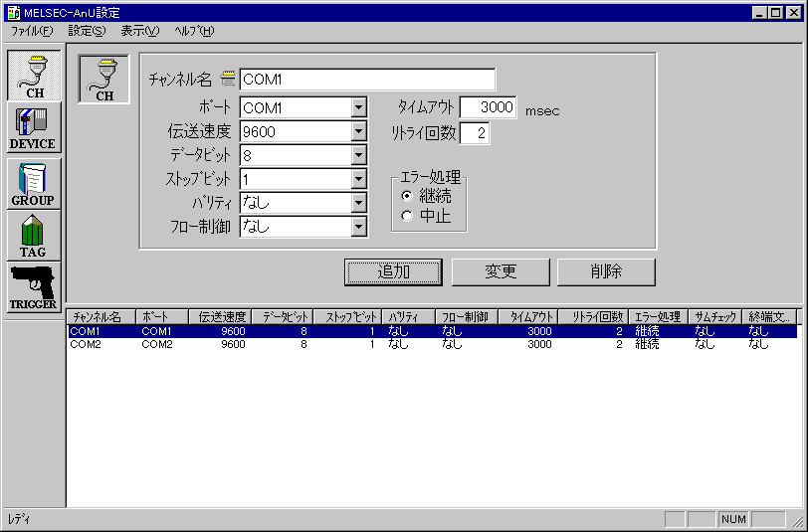Image resolution: width=808 pixels, height=532 pixels.
Task: Click the NUM indicator in status bar
Action: [x=733, y=520]
